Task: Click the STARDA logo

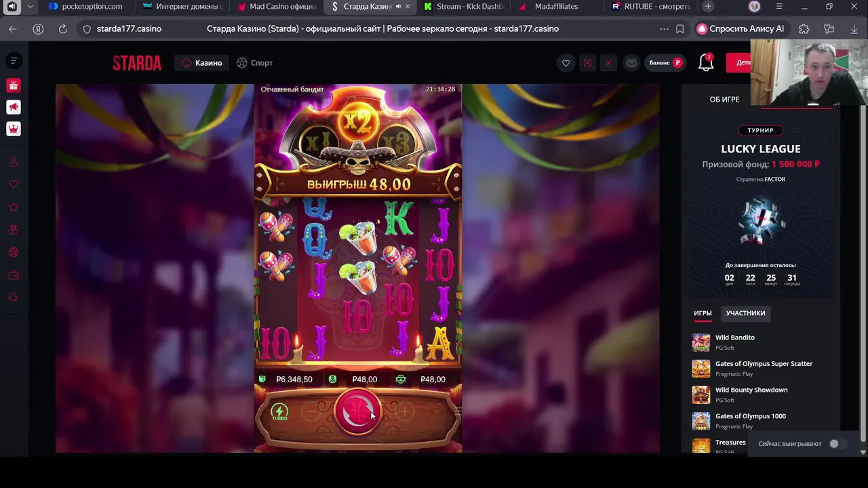Action: (137, 63)
